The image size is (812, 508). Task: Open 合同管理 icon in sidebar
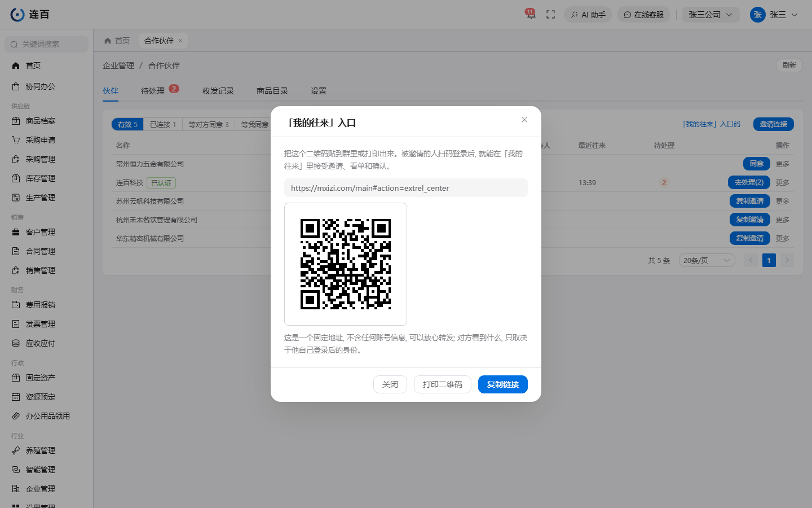tap(16, 251)
